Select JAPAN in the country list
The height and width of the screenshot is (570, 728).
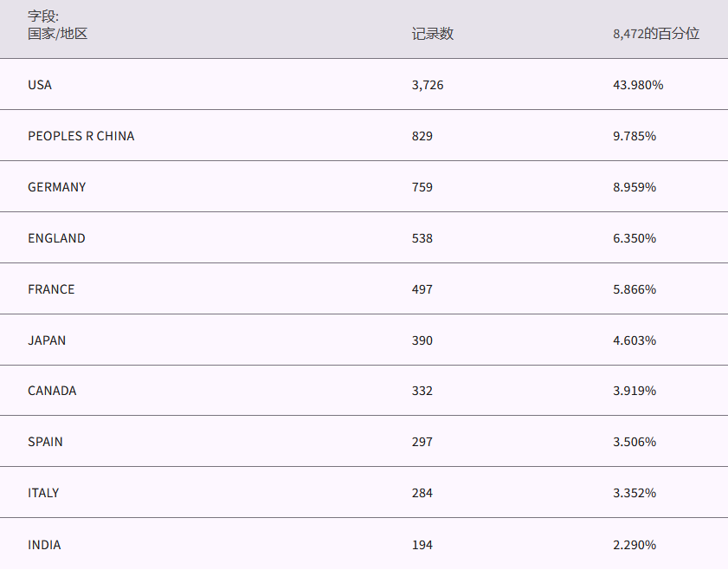click(47, 340)
